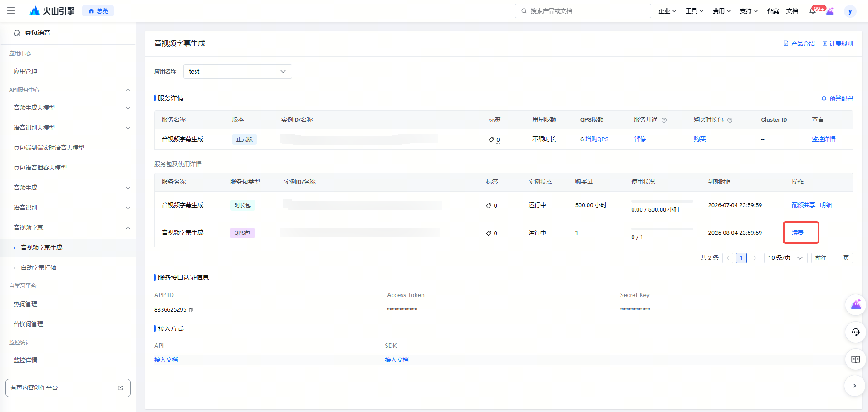
Task: Click the 增购QPS link
Action: [x=597, y=139]
